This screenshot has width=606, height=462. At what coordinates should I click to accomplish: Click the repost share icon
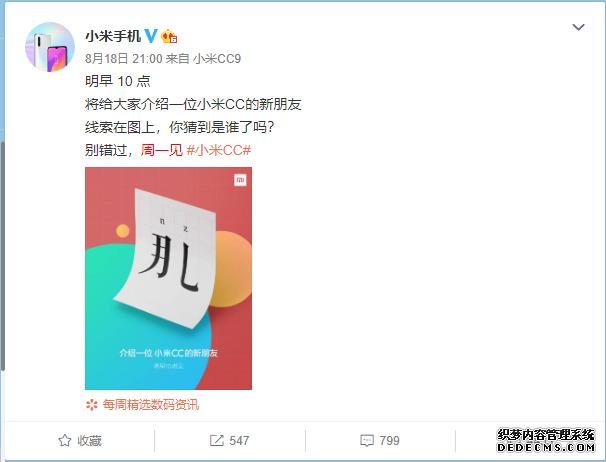click(216, 441)
